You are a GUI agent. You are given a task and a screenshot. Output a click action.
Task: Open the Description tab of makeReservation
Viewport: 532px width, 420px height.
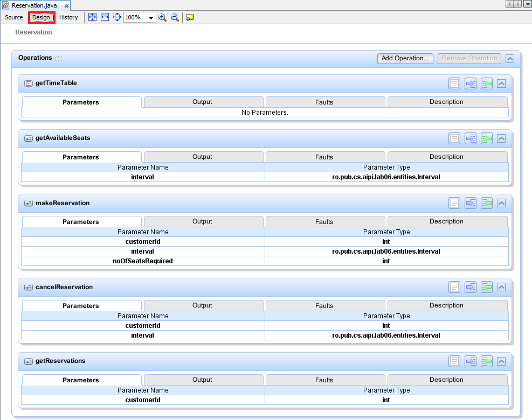[447, 221]
